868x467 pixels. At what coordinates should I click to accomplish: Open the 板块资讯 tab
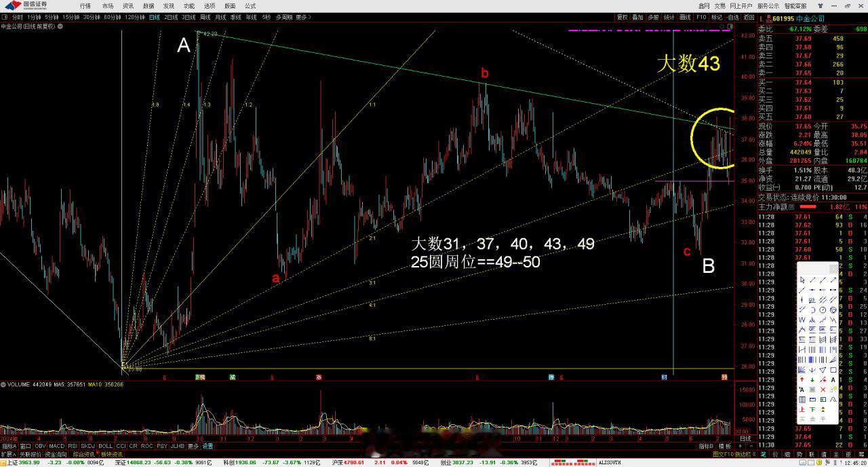[x=112, y=454]
